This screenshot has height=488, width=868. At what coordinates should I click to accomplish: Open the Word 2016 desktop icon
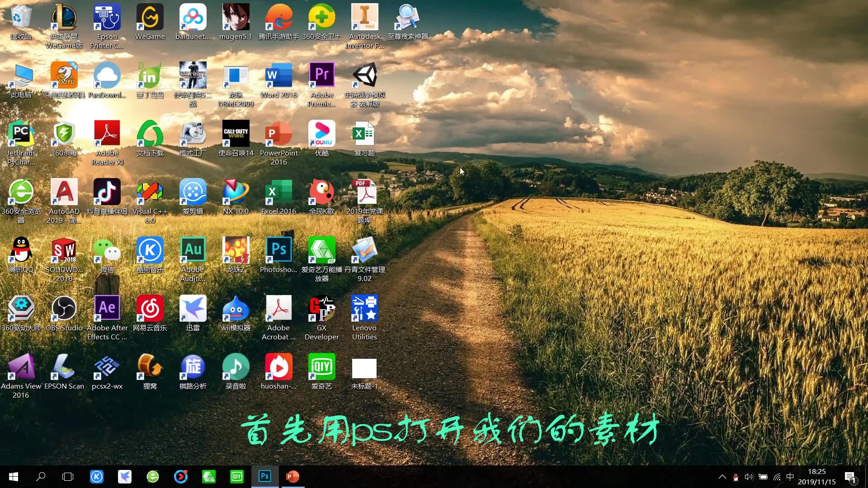coord(278,80)
